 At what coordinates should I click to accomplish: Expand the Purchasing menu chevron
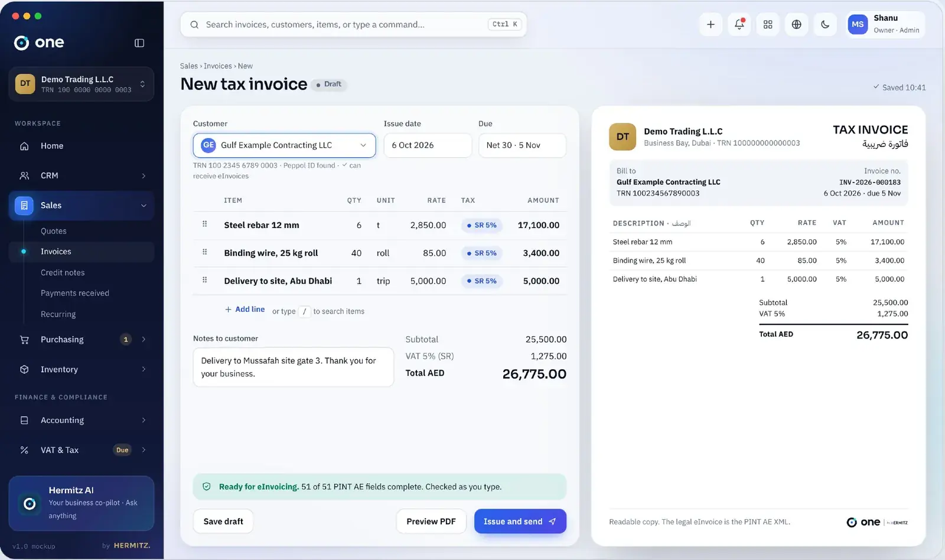[x=144, y=339]
